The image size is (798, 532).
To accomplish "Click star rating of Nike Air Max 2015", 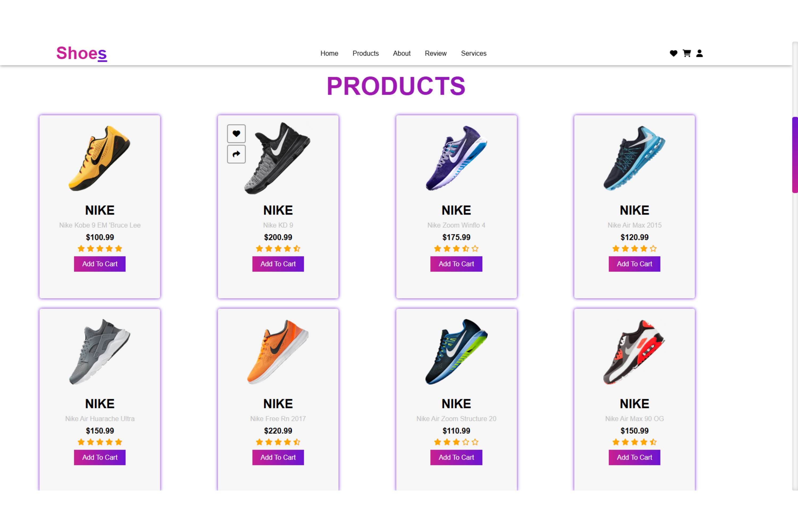I will pyautogui.click(x=634, y=249).
